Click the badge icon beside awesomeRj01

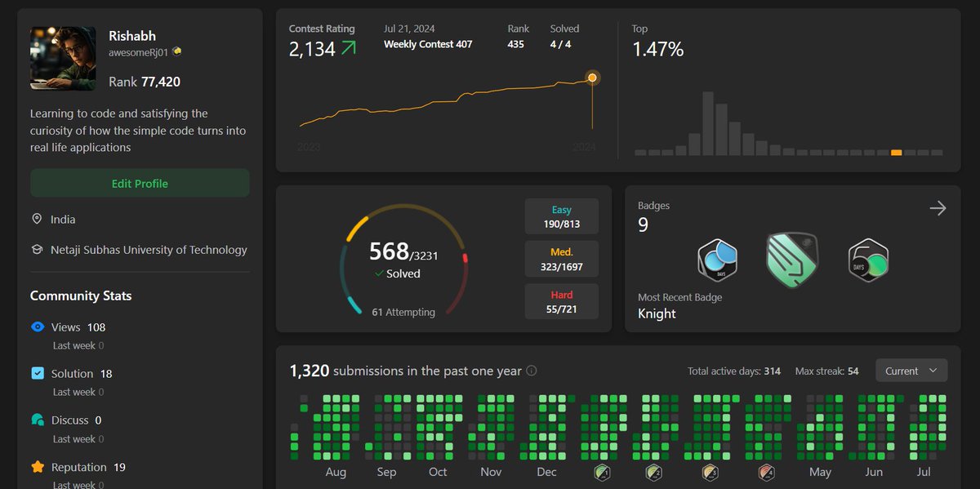177,51
